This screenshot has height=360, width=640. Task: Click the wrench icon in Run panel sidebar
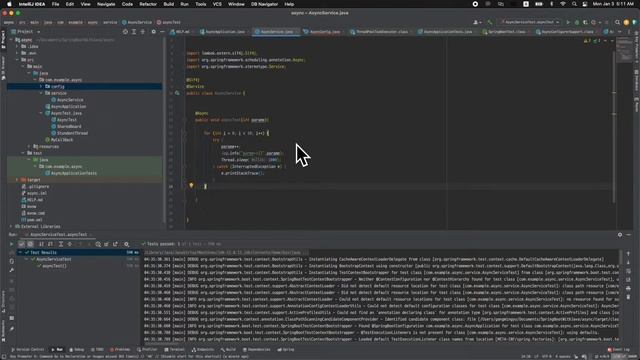11,270
